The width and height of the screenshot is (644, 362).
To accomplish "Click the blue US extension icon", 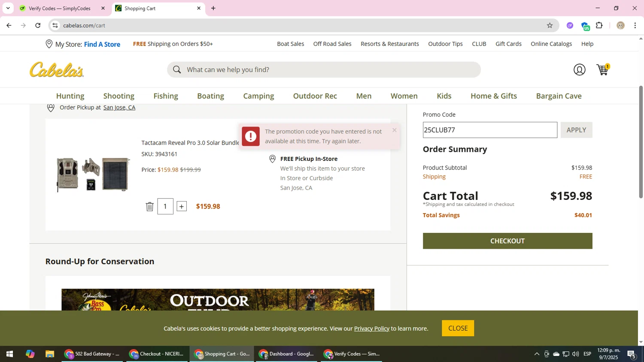I will coord(585,26).
